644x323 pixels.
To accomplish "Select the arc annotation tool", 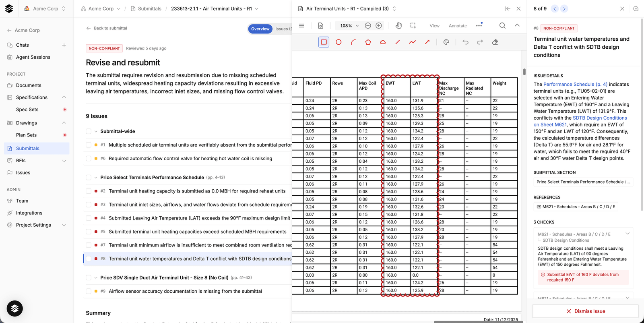I will pyautogui.click(x=353, y=42).
